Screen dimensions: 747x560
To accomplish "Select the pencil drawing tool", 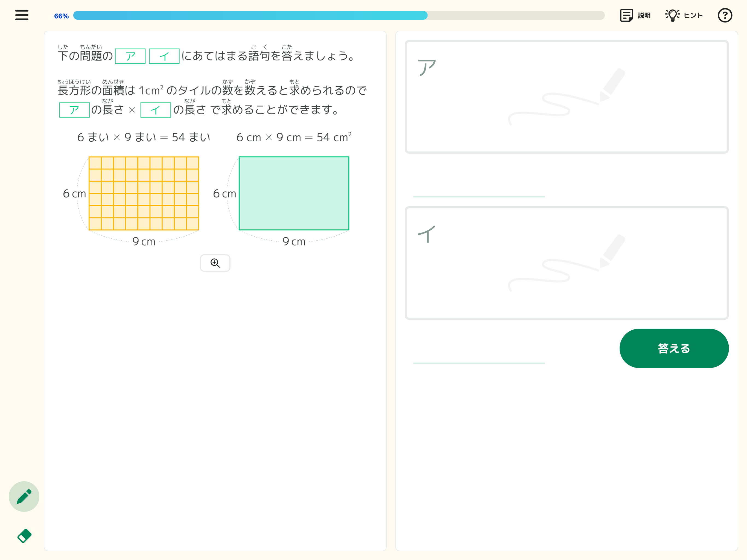I will pyautogui.click(x=24, y=496).
